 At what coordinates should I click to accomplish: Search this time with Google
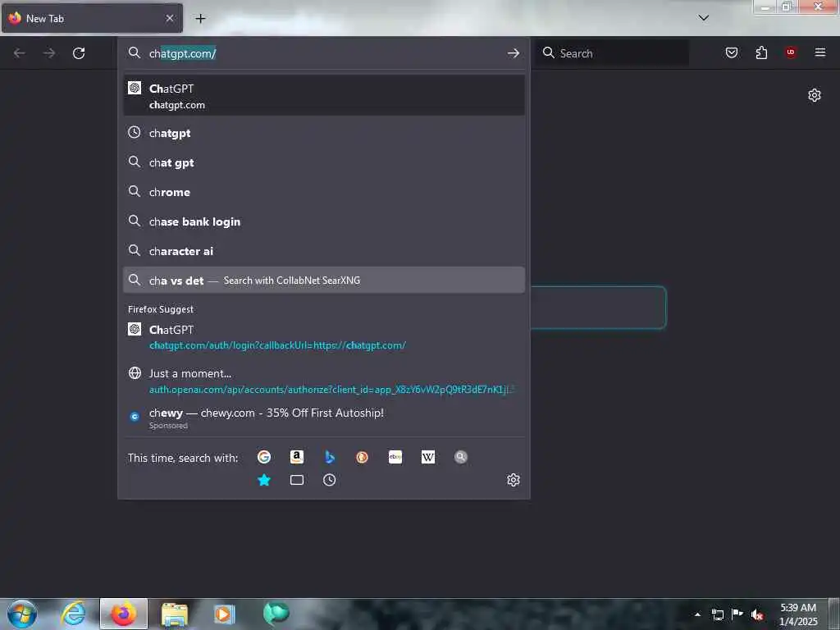pos(263,457)
